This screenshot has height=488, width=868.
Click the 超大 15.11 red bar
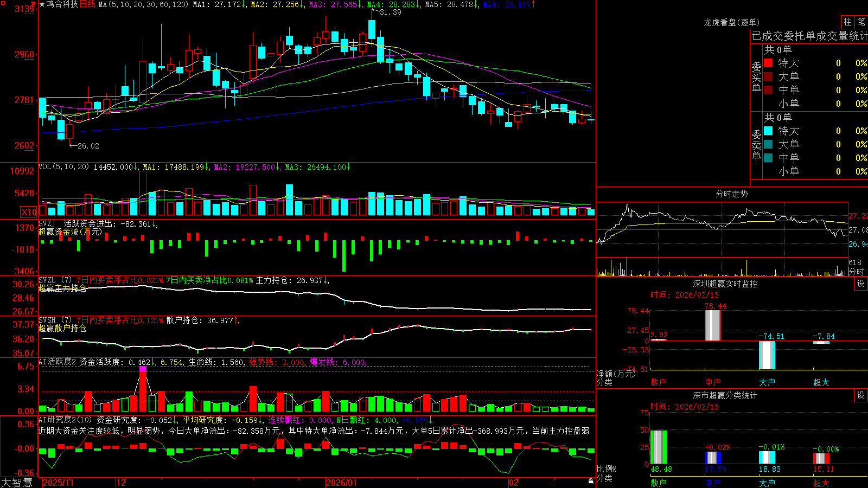[x=821, y=459]
